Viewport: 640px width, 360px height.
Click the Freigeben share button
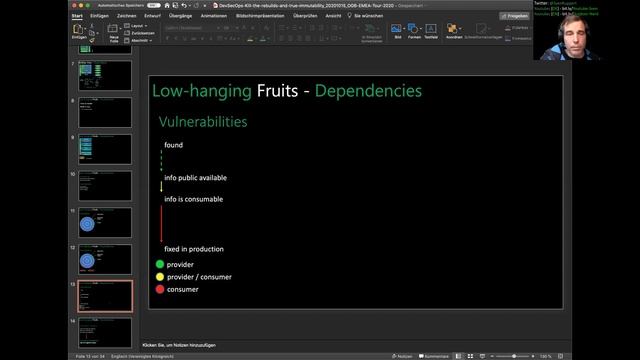(x=514, y=16)
